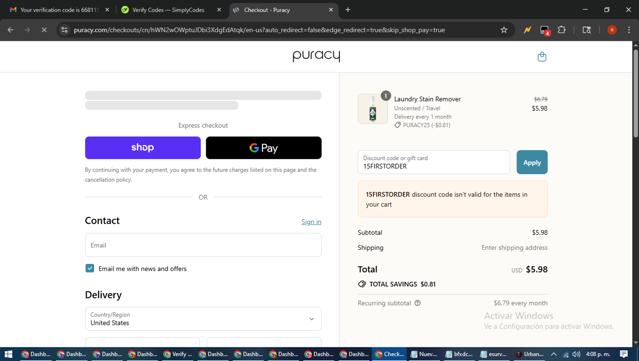Uncheck Email me with news and offers
The image size is (639, 361).
pos(90,268)
